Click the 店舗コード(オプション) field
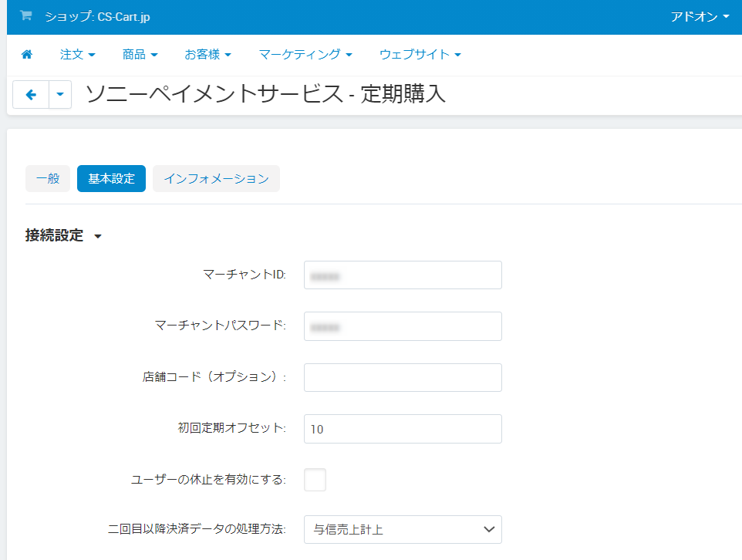Screen dimensions: 742x560 pyautogui.click(x=403, y=377)
